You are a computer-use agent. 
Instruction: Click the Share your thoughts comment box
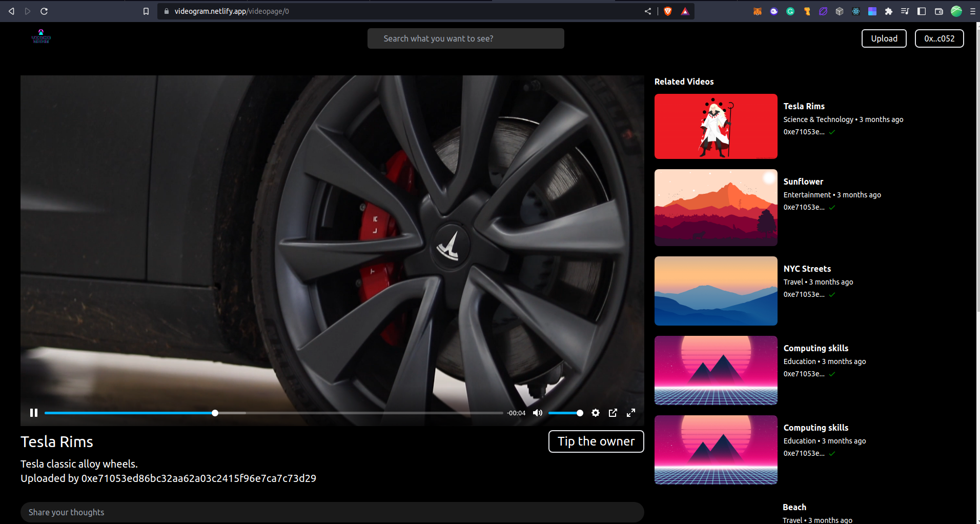pyautogui.click(x=332, y=512)
